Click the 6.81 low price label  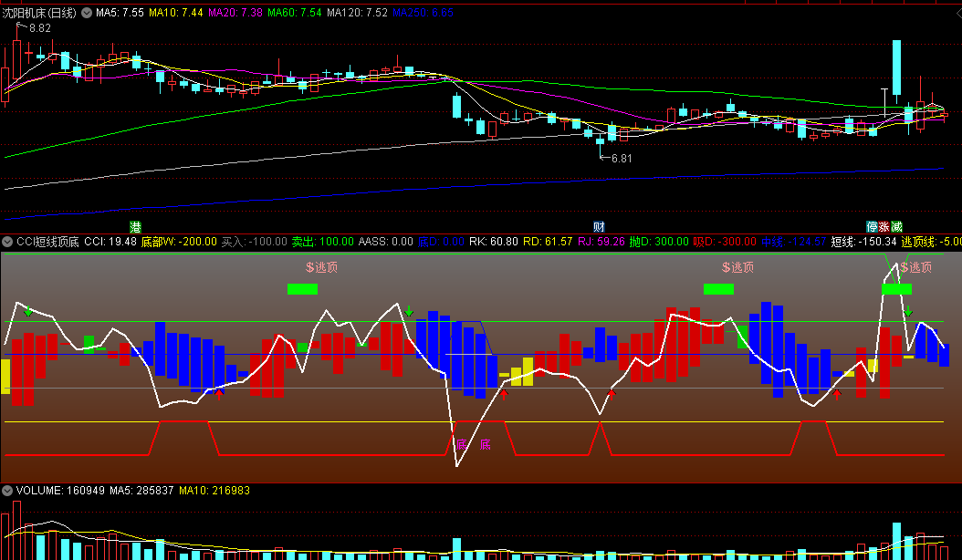click(622, 159)
